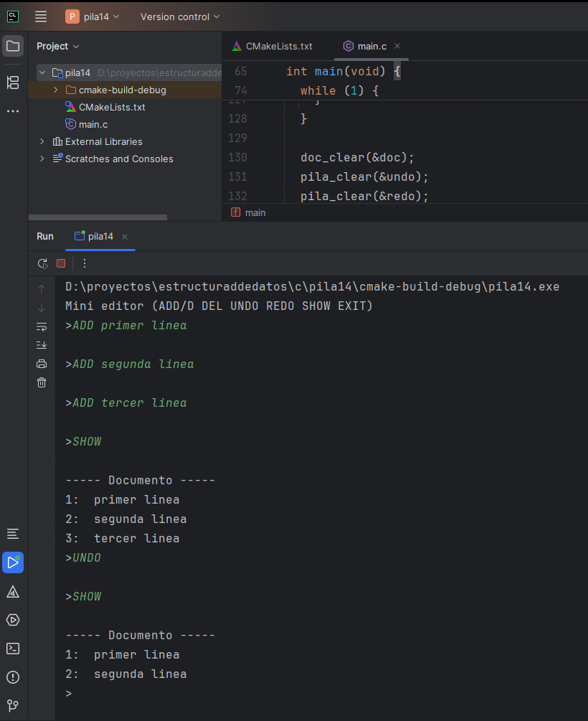The width and height of the screenshot is (588, 721).
Task: Open the Terminal tool window
Action: [x=12, y=649]
